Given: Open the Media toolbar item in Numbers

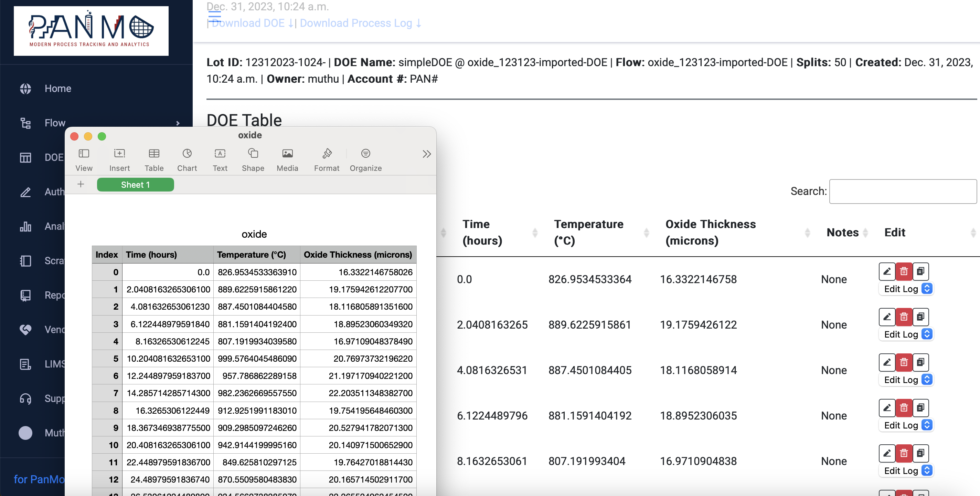Looking at the screenshot, I should click(287, 160).
